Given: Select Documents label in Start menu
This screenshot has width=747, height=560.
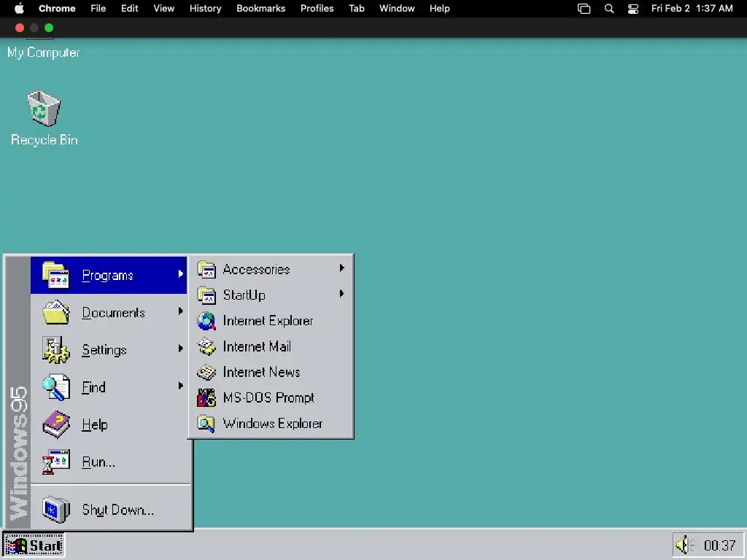Looking at the screenshot, I should click(113, 312).
